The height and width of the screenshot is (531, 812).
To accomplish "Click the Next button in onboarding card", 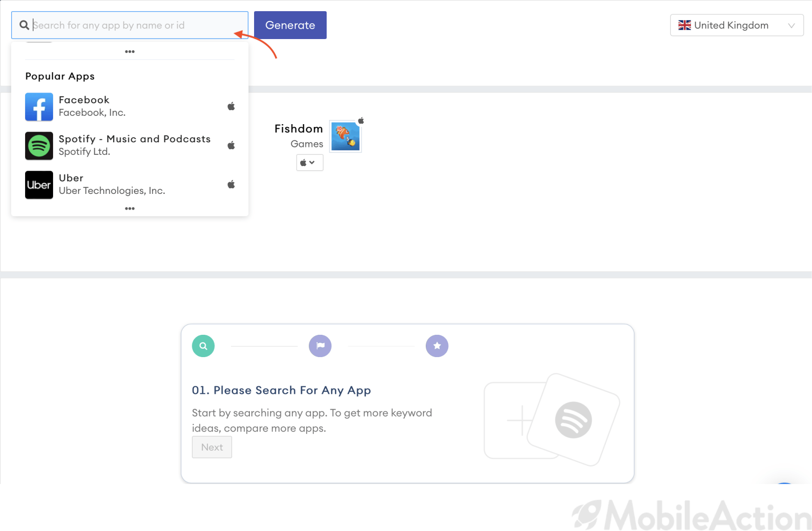I will coord(212,447).
